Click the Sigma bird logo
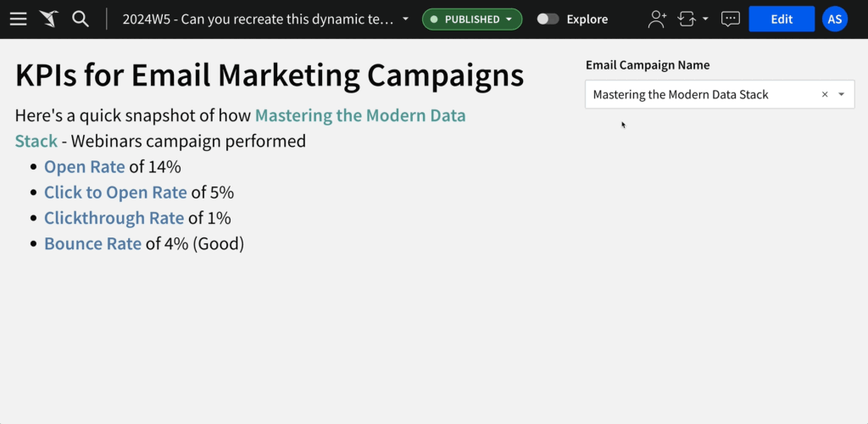The width and height of the screenshot is (868, 424). click(48, 19)
